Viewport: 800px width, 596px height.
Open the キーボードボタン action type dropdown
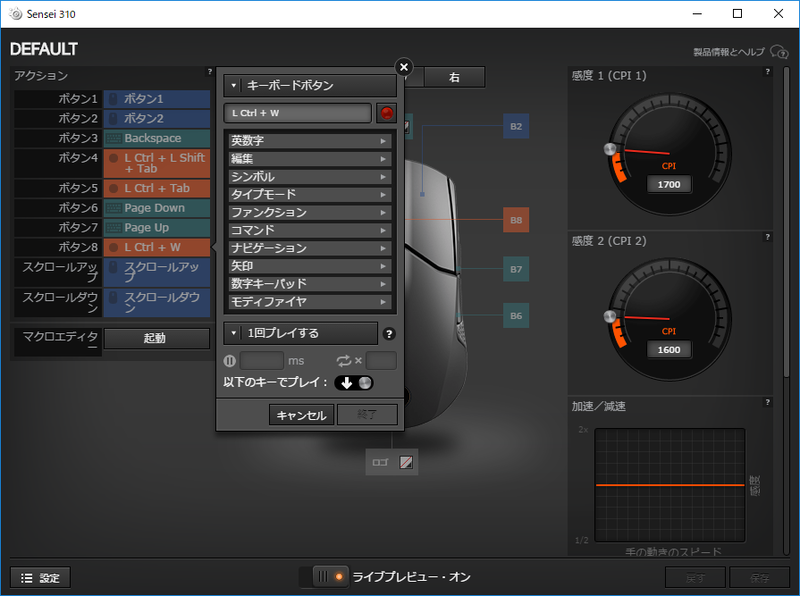click(x=310, y=85)
